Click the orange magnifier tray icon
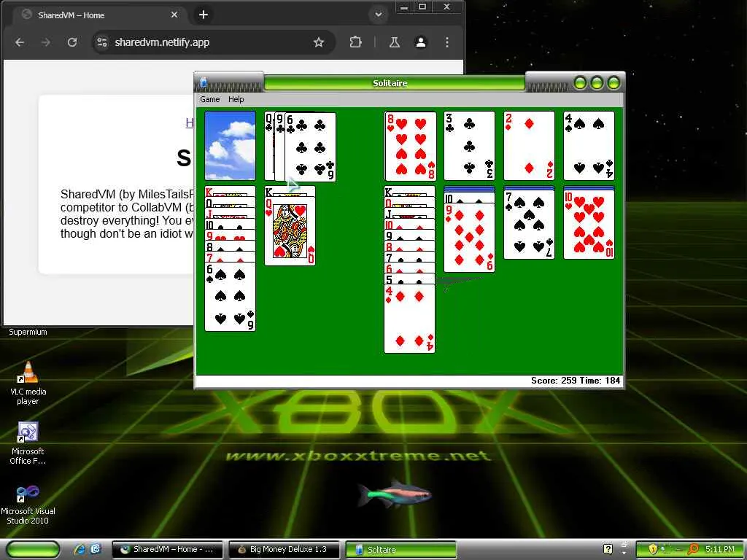Viewport: 747px width, 560px height. (693, 549)
